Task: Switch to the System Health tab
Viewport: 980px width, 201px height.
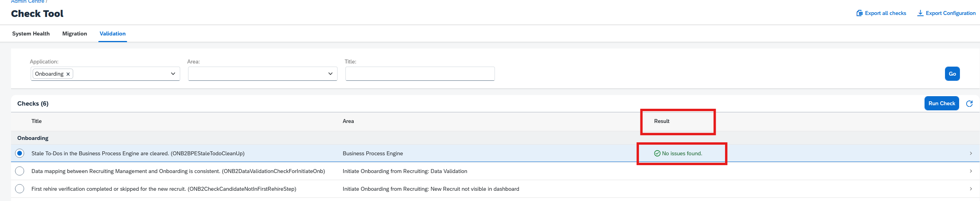Action: coord(31,33)
